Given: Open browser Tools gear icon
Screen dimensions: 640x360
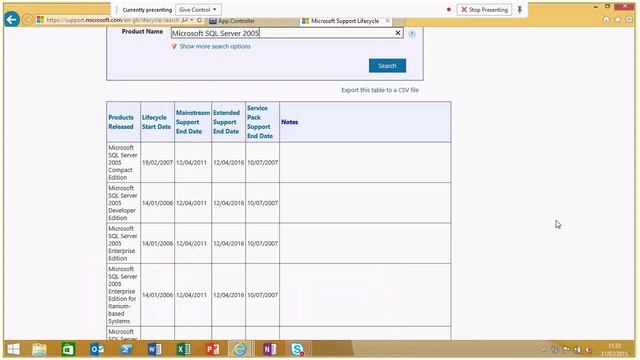Looking at the screenshot, I should [629, 20].
